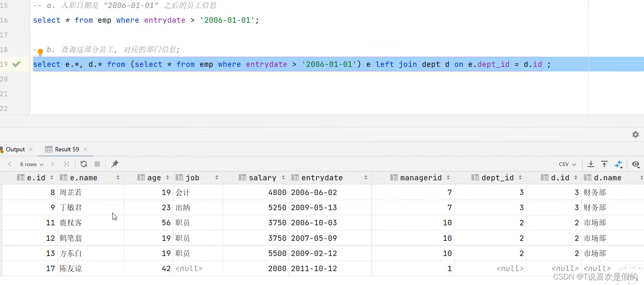Open the CSV data extractor dropdown

point(567,164)
